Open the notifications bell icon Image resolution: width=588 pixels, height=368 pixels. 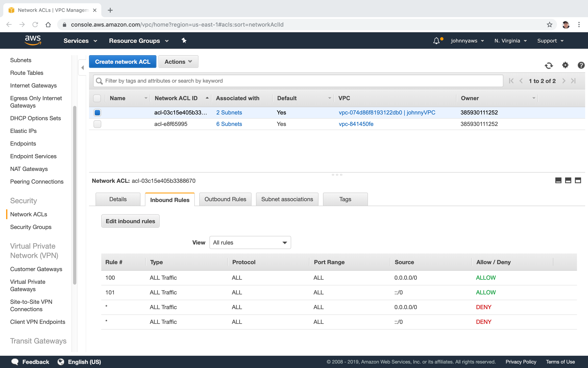pos(436,41)
